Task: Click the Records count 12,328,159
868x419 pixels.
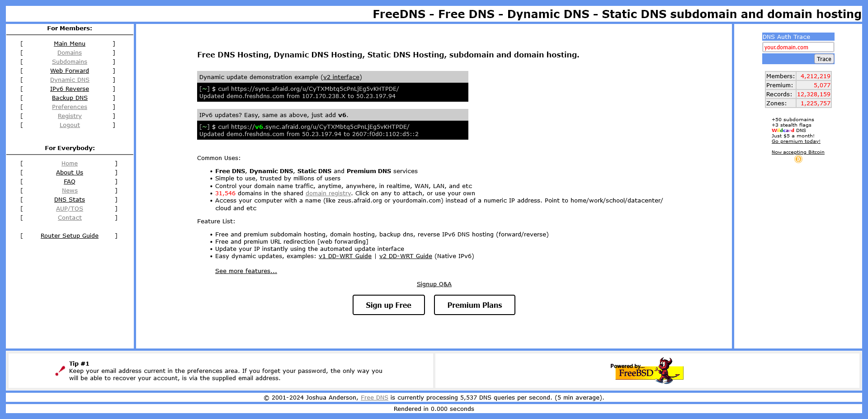Action: (814, 94)
